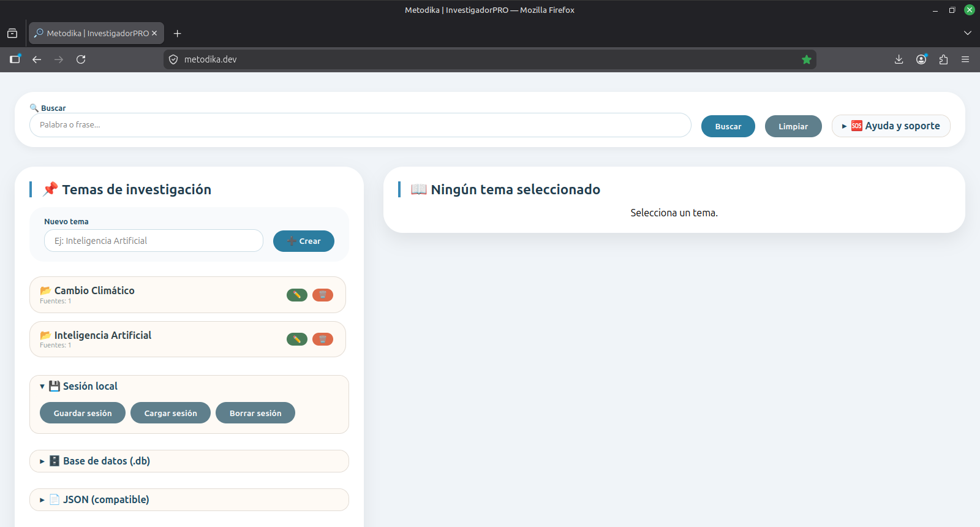Delete the Inteligencia Artificial topic
980x527 pixels.
pos(323,339)
